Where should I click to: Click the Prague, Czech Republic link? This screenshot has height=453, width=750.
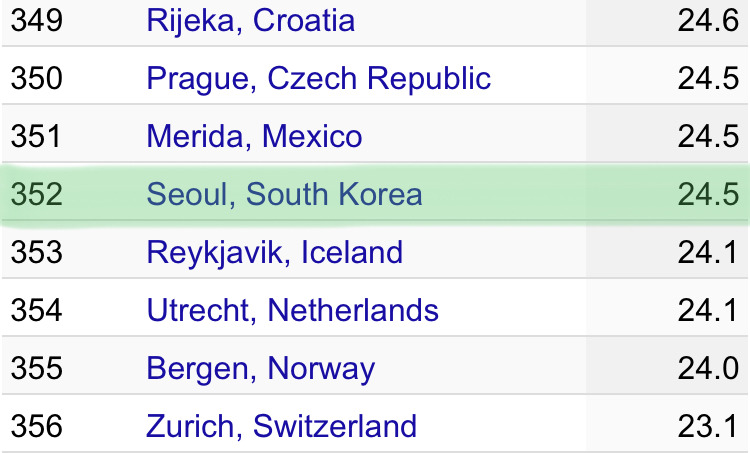pyautogui.click(x=318, y=78)
